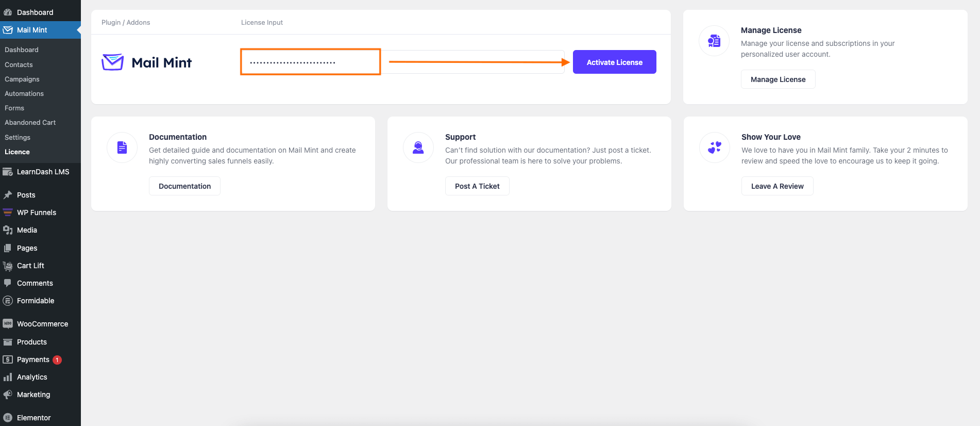Click the Mail Mint brand name text
980x426 pixels.
point(162,62)
